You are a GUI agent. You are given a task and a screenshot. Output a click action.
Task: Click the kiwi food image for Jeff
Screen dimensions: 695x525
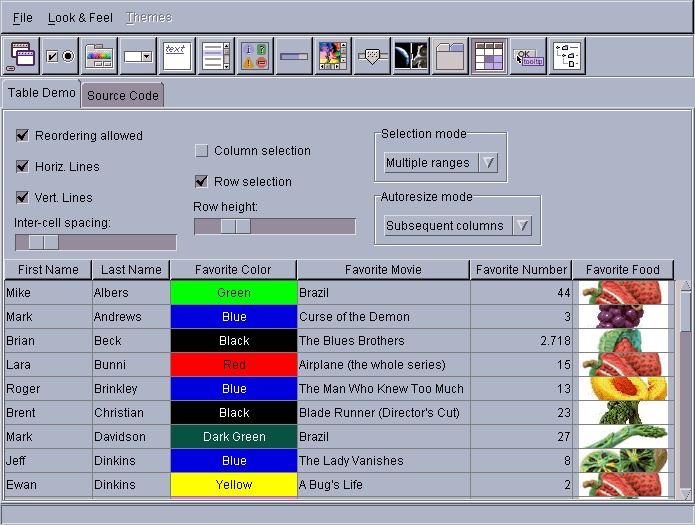point(623,460)
